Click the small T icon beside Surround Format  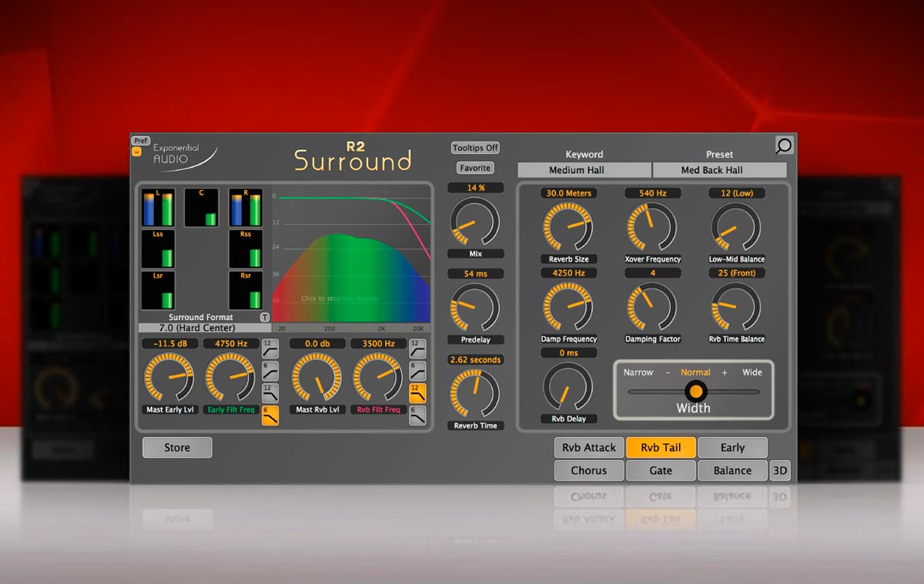pos(265,317)
